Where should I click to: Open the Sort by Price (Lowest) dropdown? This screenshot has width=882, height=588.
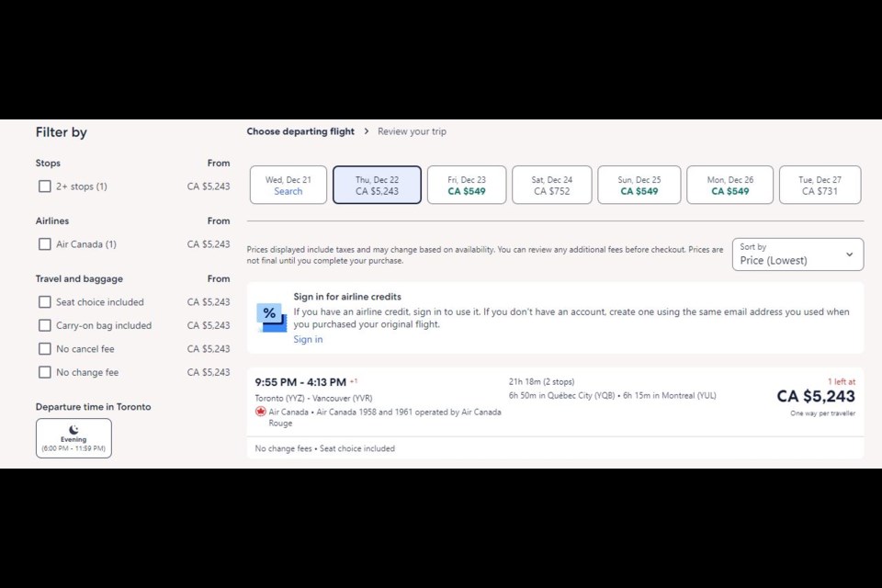[797, 254]
